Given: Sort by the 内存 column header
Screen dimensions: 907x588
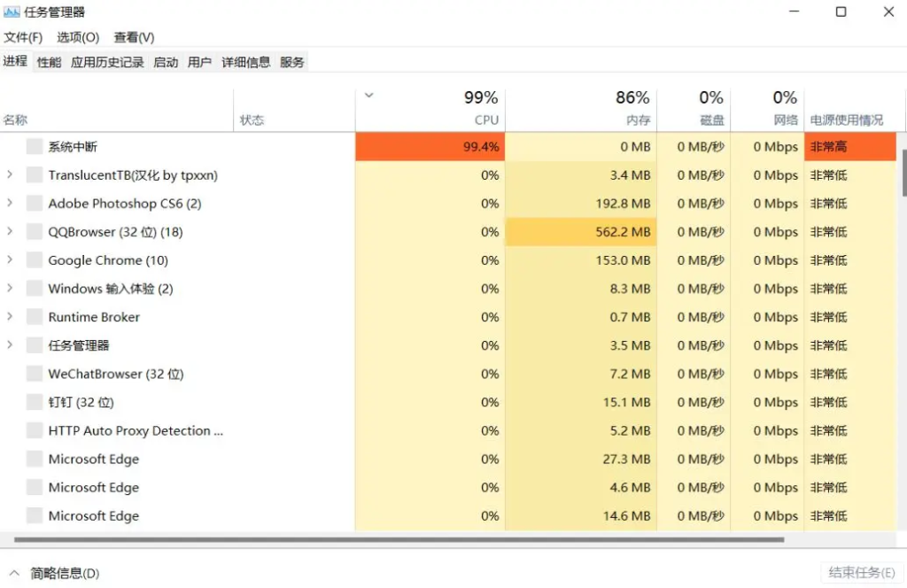Looking at the screenshot, I should pos(581,110).
